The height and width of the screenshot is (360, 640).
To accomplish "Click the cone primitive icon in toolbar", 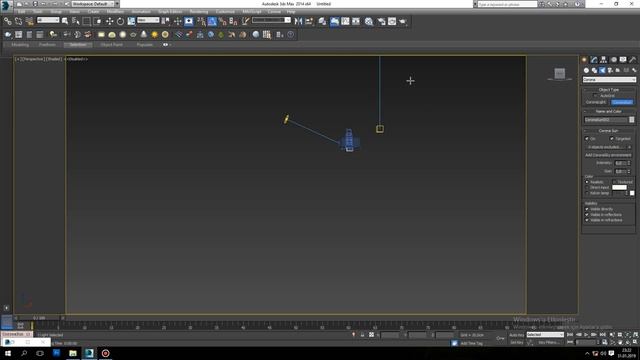I will 144,35.
